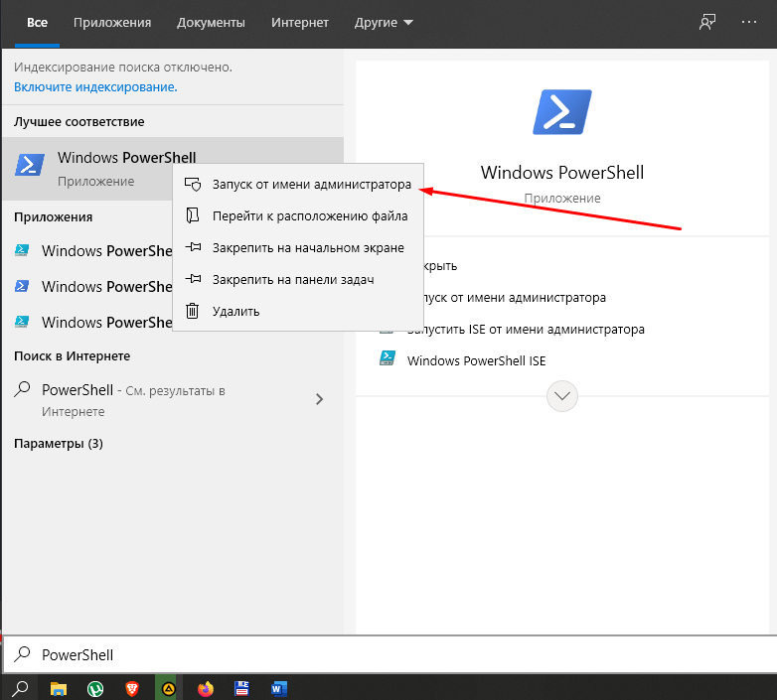Click the ISE icon next to Windows PowerShell ISE

(x=388, y=357)
